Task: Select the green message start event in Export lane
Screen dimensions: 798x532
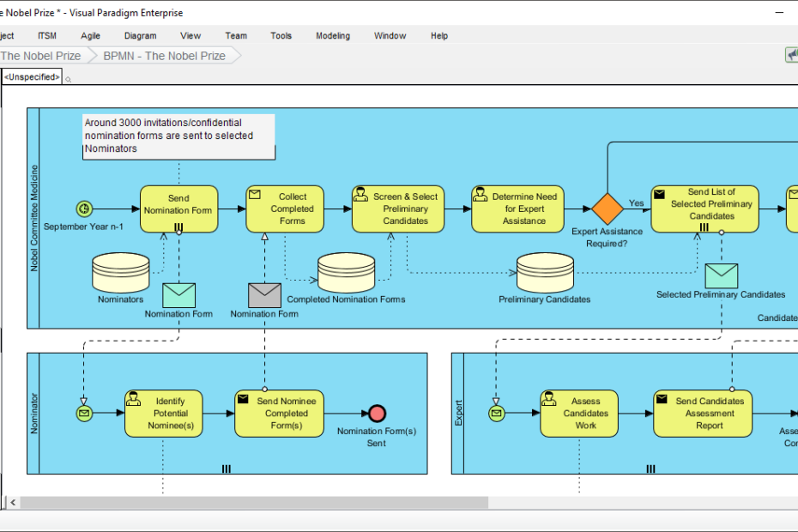Action: [496, 413]
